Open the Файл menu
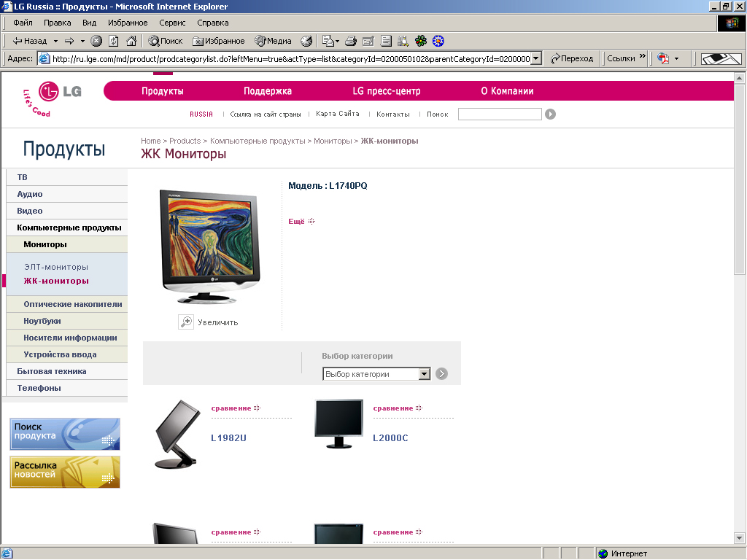 [23, 23]
